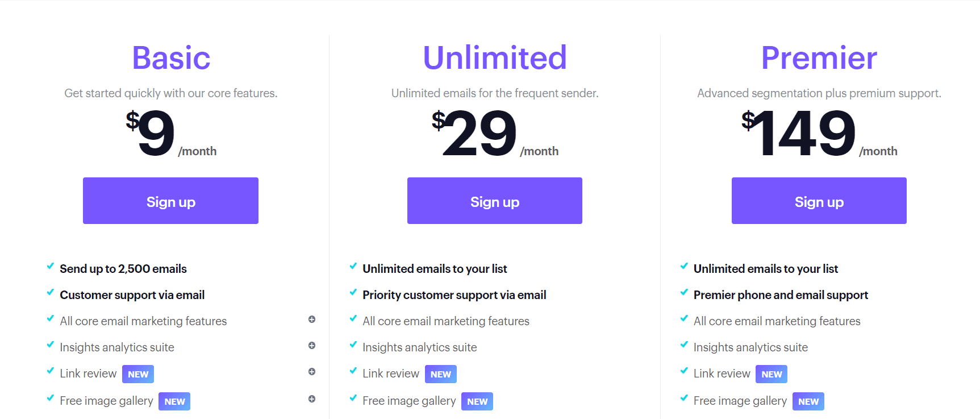
Task: Click NEW badge beside Premier Free image gallery
Action: pyautogui.click(x=808, y=401)
